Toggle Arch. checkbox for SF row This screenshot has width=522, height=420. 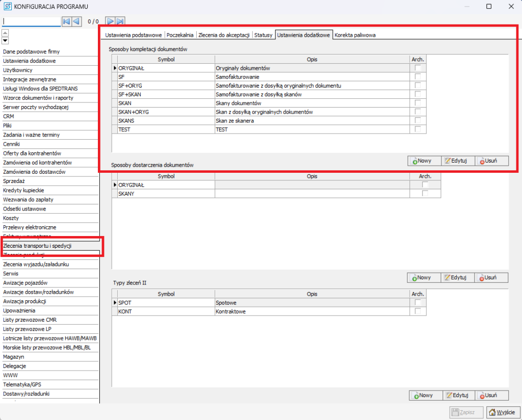point(418,76)
